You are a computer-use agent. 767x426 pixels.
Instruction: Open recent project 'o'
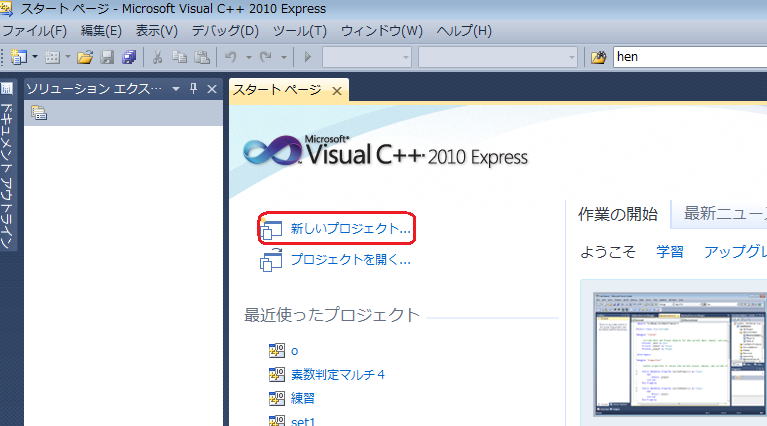294,351
